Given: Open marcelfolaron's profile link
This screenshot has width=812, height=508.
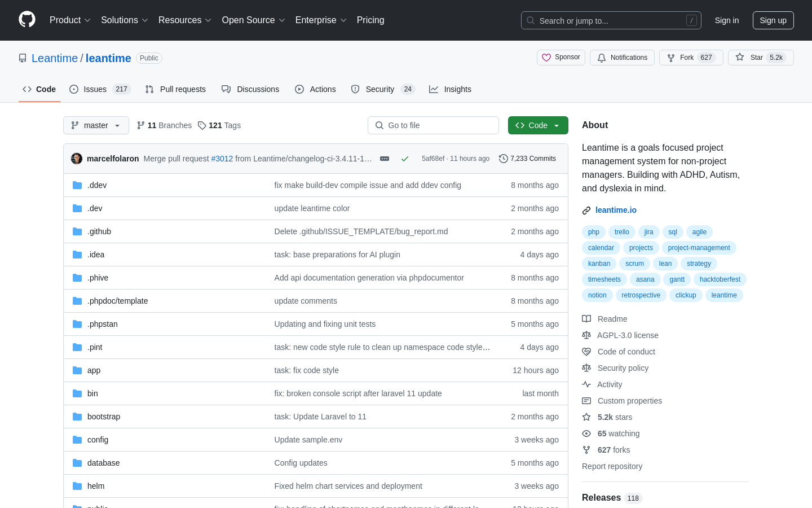Looking at the screenshot, I should [113, 159].
